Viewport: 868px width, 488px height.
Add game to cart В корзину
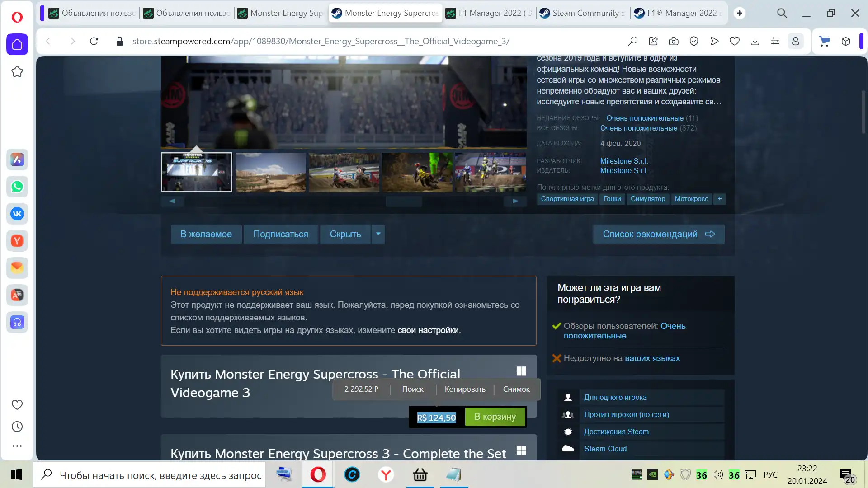pos(495,417)
